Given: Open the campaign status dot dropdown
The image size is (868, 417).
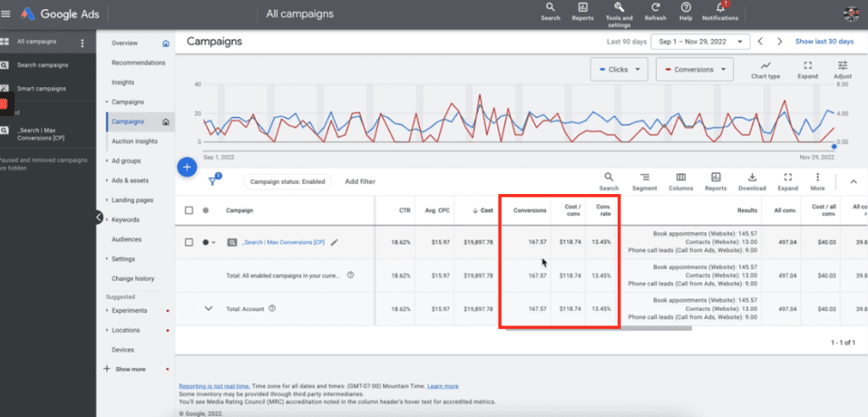Looking at the screenshot, I should pyautogui.click(x=209, y=242).
